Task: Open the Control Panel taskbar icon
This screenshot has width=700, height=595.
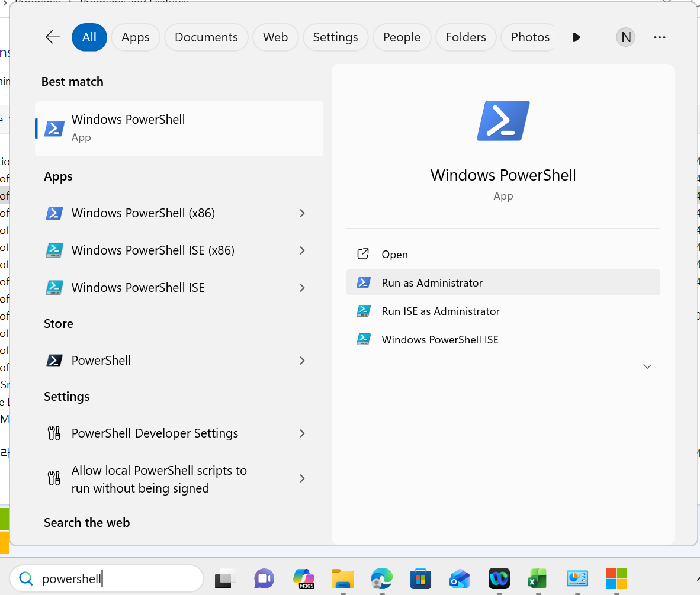Action: 577,579
